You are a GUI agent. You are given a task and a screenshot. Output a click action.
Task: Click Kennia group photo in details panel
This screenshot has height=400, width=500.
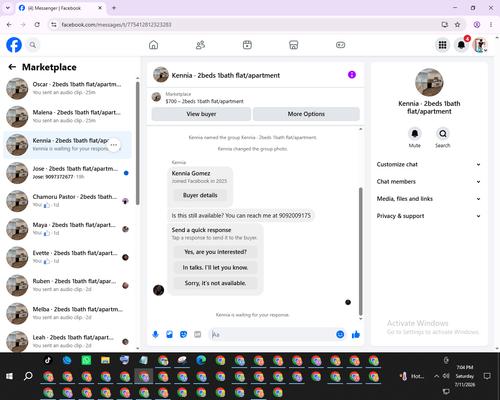point(429,82)
